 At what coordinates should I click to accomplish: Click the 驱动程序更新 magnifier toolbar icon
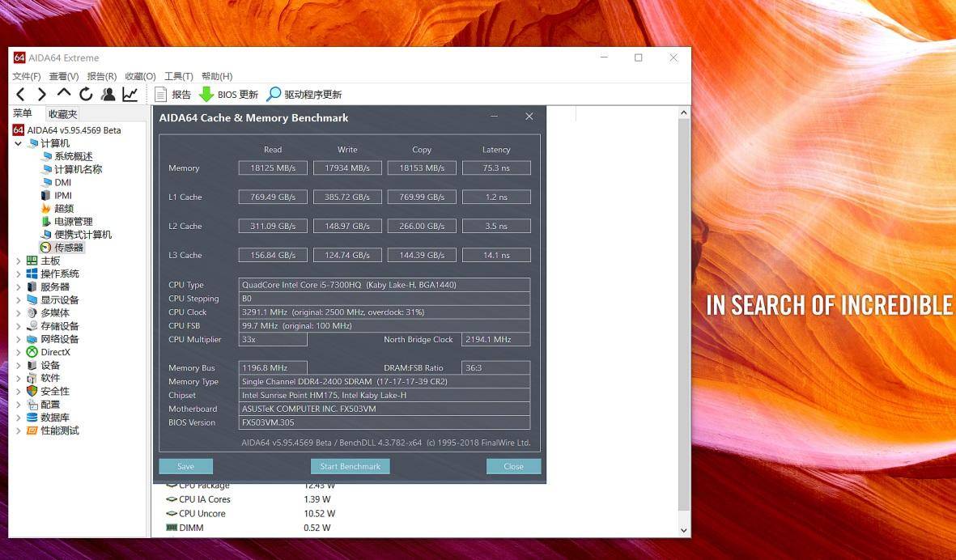click(x=274, y=94)
